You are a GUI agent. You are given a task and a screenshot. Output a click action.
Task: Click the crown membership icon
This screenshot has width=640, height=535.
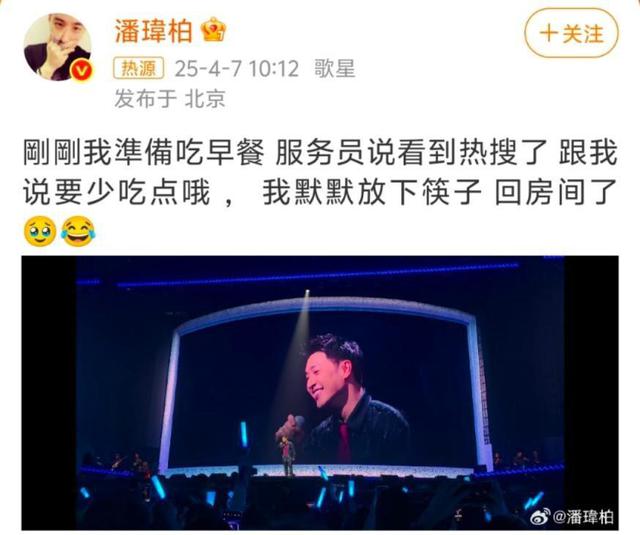coord(214,29)
